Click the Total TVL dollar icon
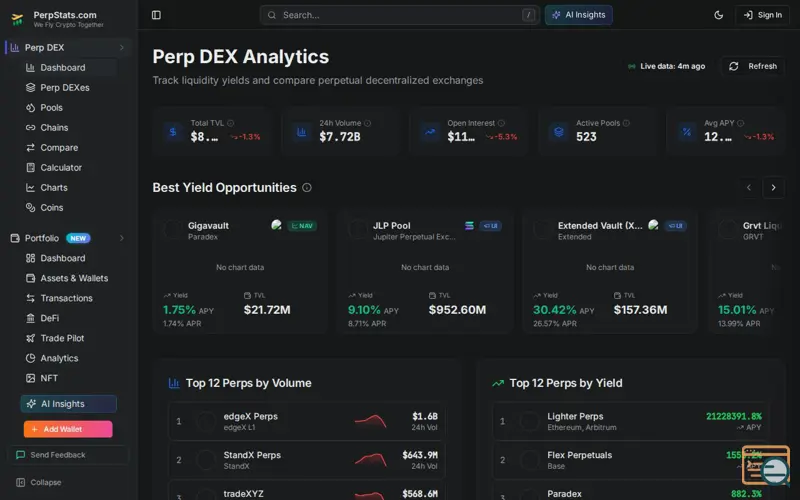Image resolution: width=800 pixels, height=500 pixels. tap(173, 132)
